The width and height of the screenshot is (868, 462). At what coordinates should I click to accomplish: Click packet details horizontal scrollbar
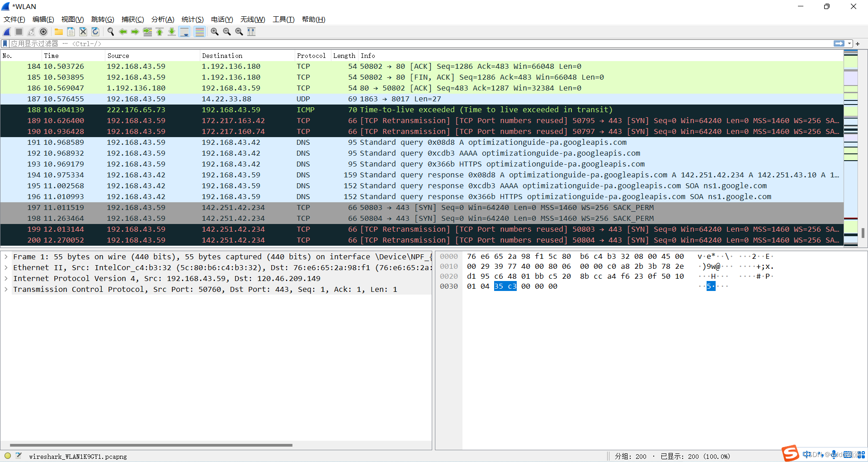click(x=151, y=445)
